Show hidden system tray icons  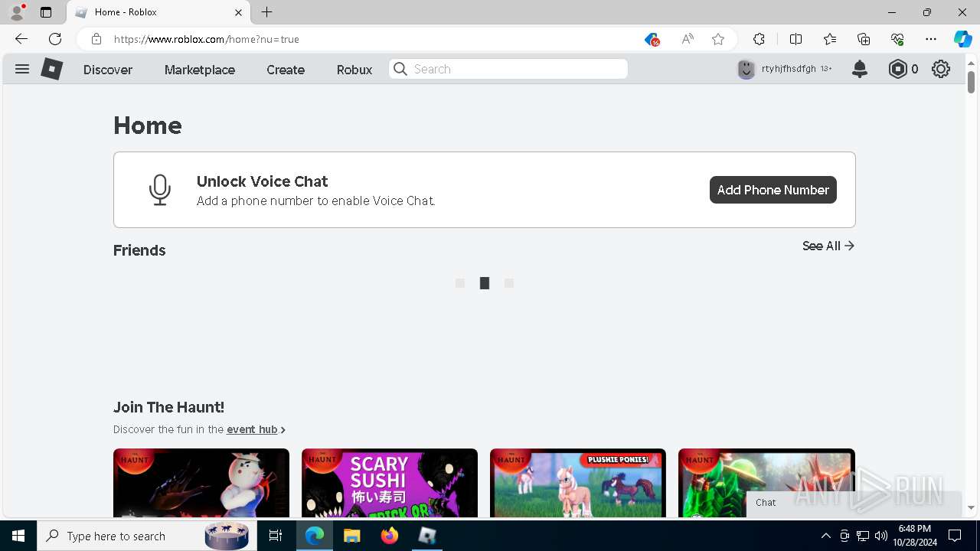coord(825,536)
